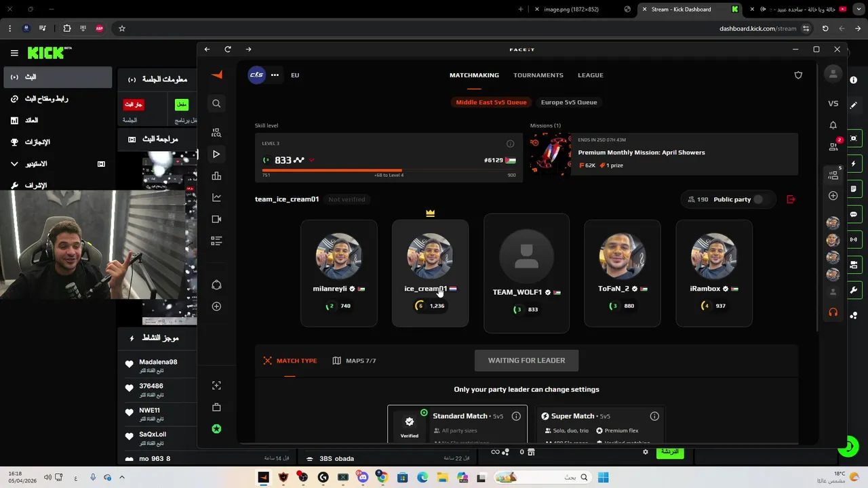
Task: Open friends icon with red badge 2
Action: coord(834,146)
